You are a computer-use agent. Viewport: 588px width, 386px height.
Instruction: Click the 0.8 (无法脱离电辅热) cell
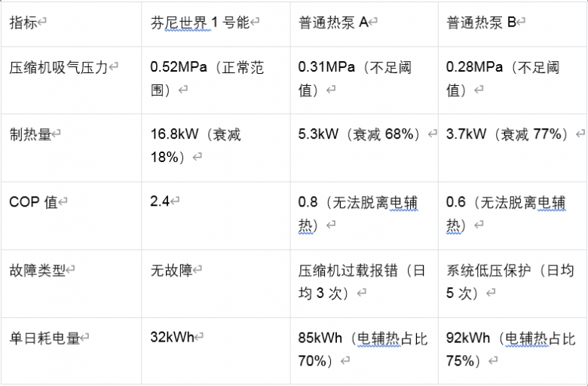pyautogui.click(x=357, y=213)
